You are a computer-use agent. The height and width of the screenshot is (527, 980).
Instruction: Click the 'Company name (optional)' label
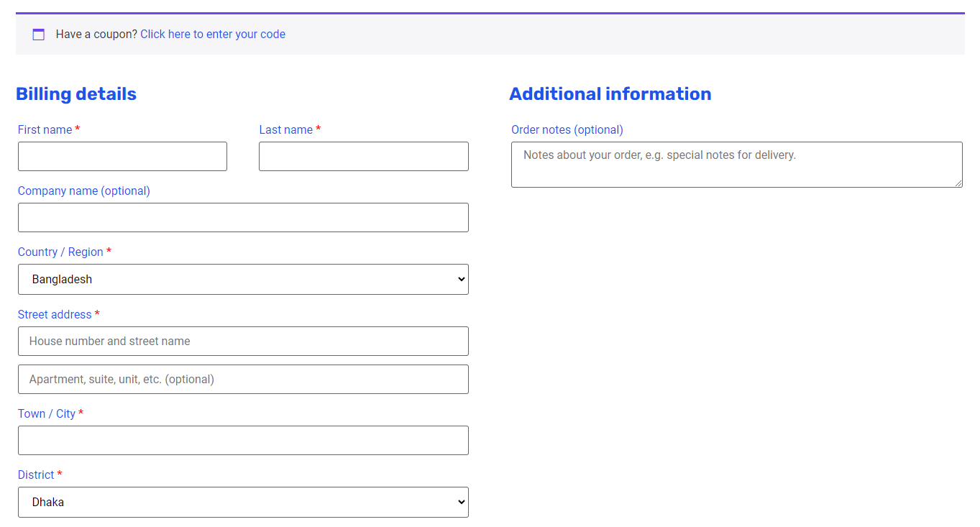coord(84,191)
